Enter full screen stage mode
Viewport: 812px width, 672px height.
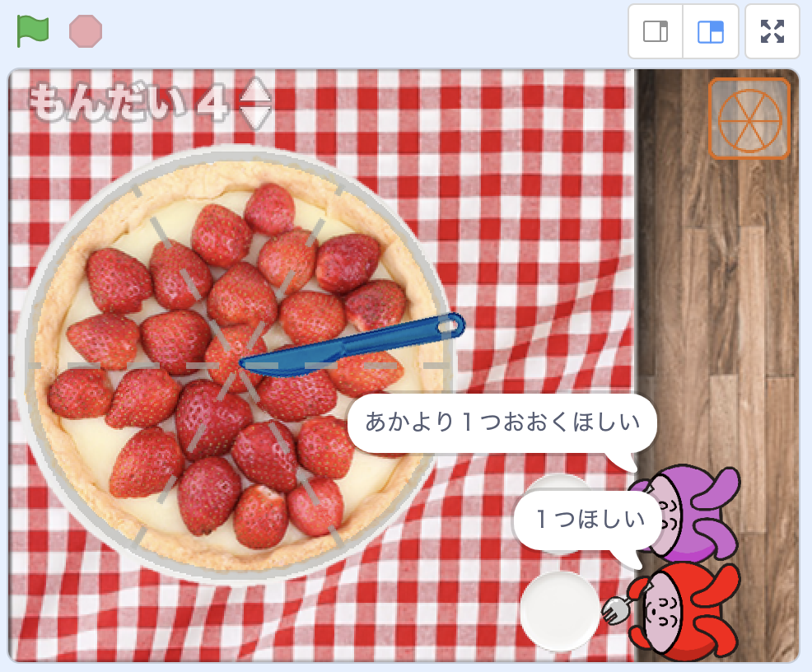pyautogui.click(x=772, y=31)
